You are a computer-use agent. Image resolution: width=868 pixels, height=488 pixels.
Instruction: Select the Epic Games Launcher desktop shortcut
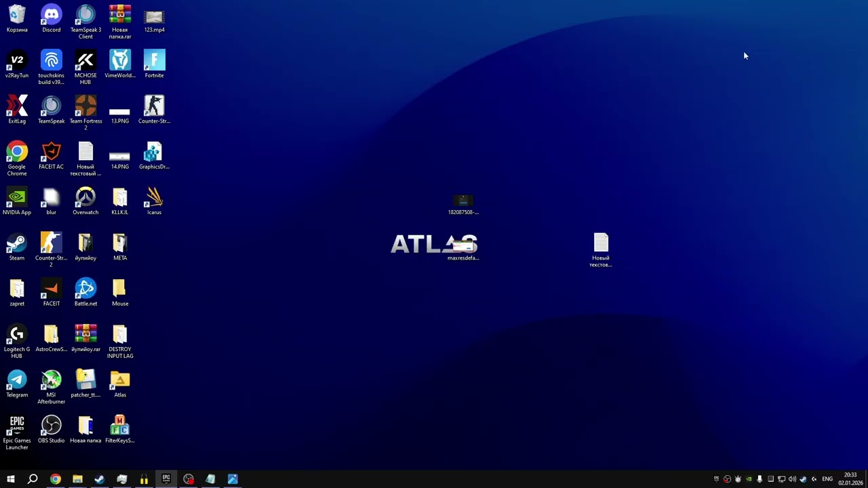point(17,432)
